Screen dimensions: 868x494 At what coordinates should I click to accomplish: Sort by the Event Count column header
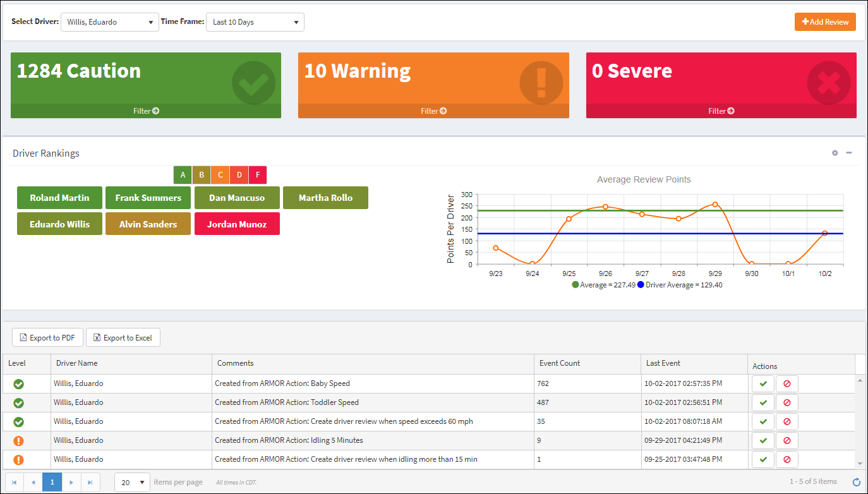(588, 363)
